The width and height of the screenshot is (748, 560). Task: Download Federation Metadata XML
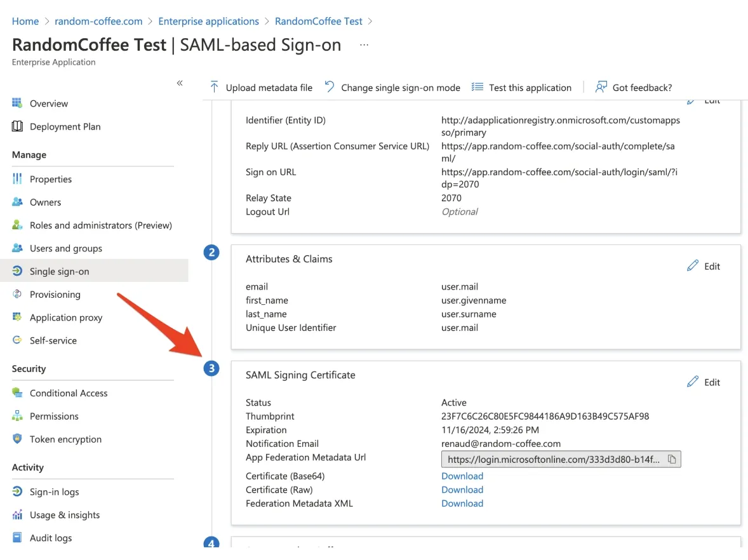(462, 503)
